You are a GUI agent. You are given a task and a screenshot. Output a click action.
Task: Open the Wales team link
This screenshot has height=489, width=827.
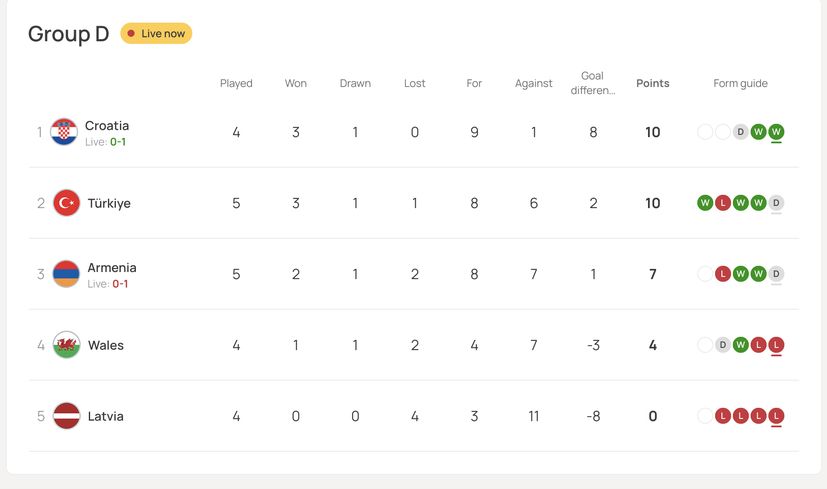click(x=106, y=345)
